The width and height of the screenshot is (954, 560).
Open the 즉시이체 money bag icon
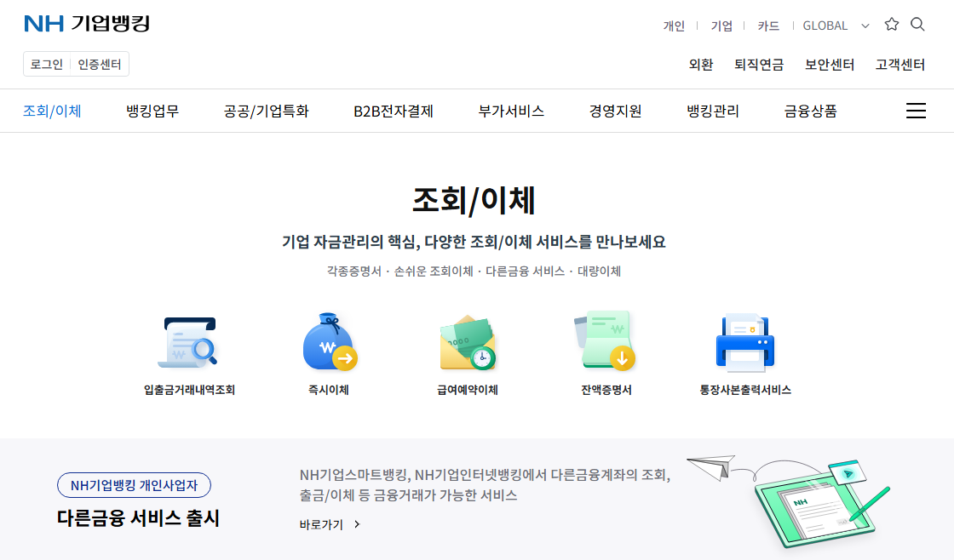tap(329, 342)
